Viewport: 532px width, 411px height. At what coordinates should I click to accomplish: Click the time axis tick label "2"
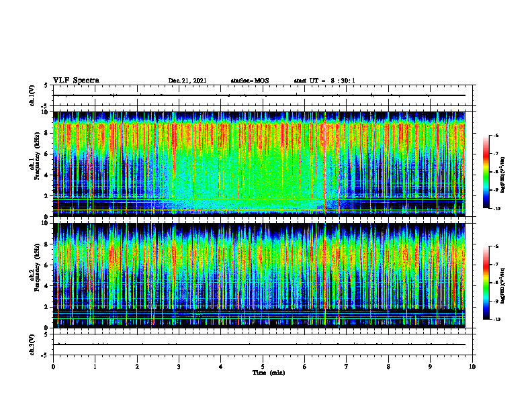(137, 367)
